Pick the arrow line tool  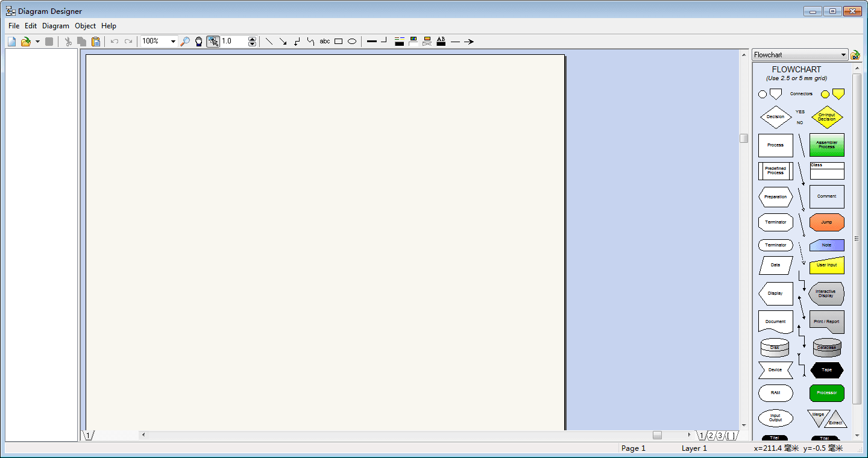(283, 42)
